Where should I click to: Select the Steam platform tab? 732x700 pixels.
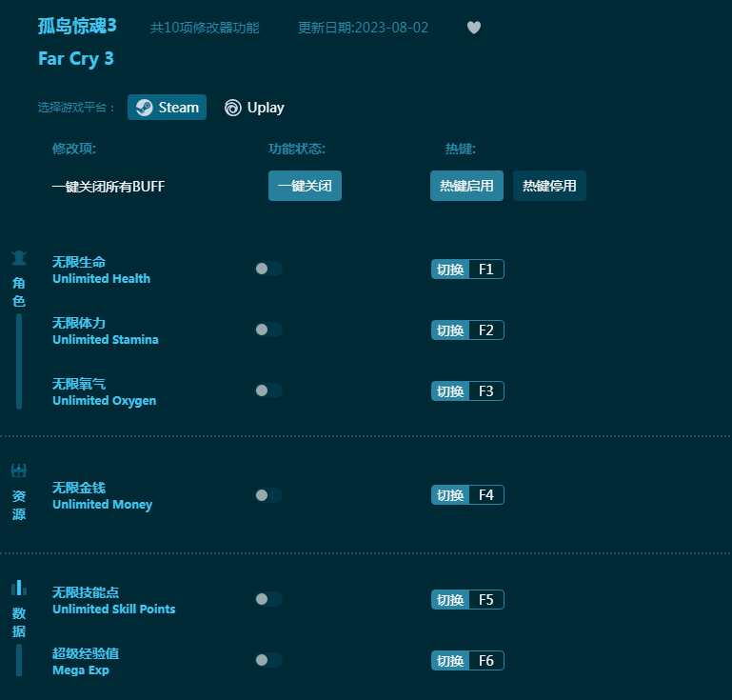tap(168, 108)
